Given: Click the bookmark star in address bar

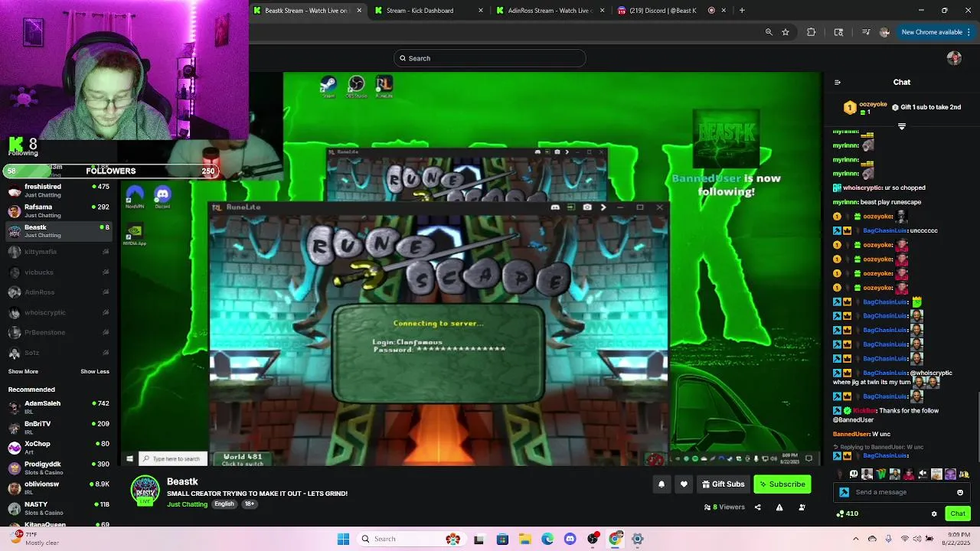Looking at the screenshot, I should (786, 32).
